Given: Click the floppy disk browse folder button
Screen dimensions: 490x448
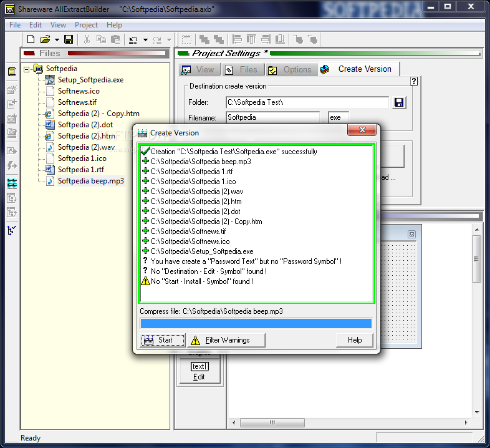Looking at the screenshot, I should click(399, 102).
